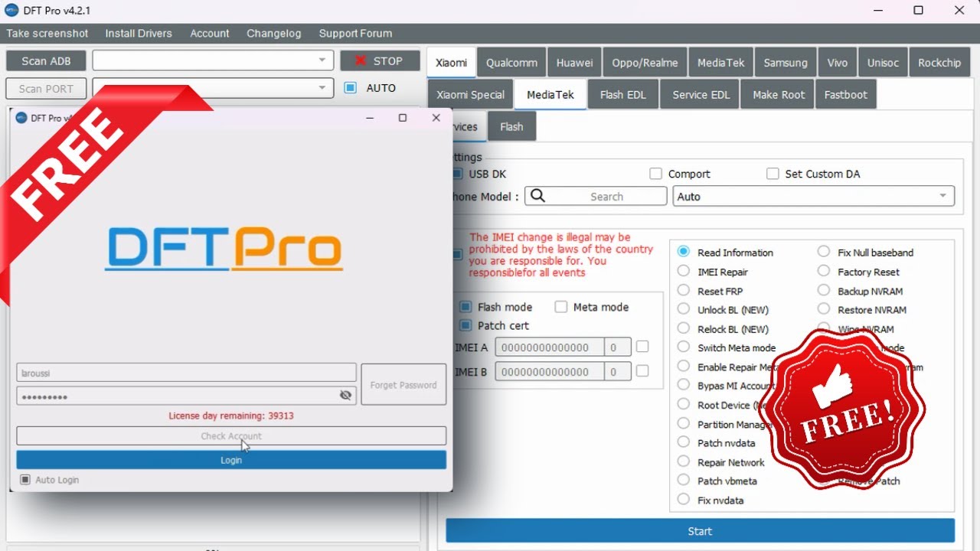Maximize the login dialog window
The width and height of the screenshot is (980, 551).
tap(403, 118)
